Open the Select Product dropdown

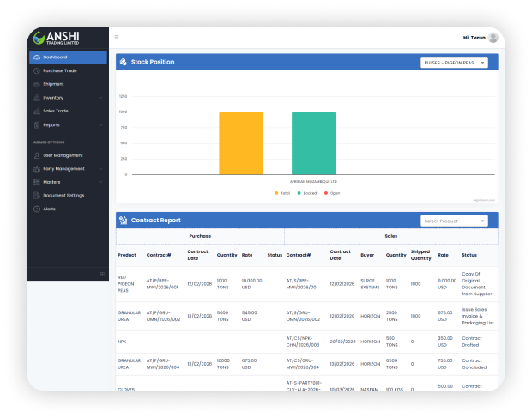pyautogui.click(x=454, y=221)
